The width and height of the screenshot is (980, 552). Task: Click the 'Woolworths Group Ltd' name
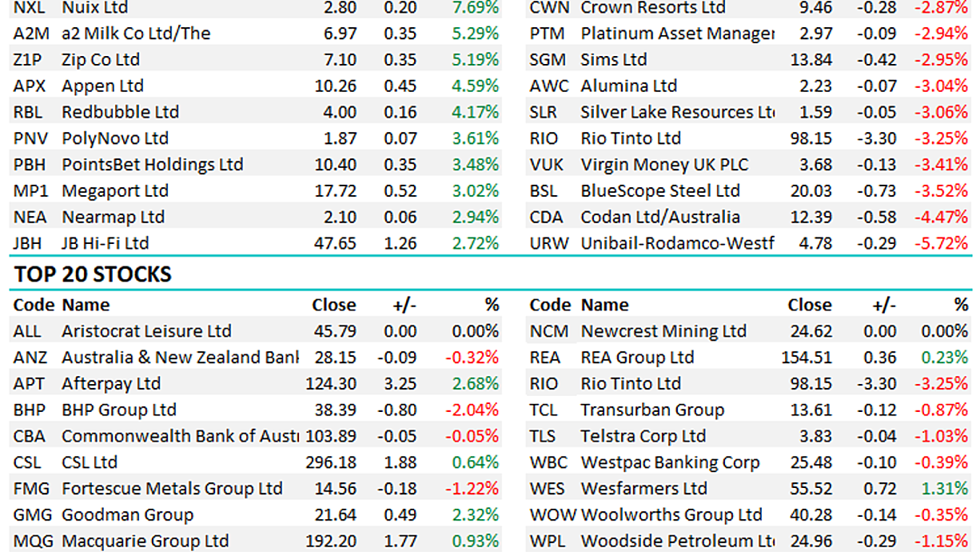671,515
